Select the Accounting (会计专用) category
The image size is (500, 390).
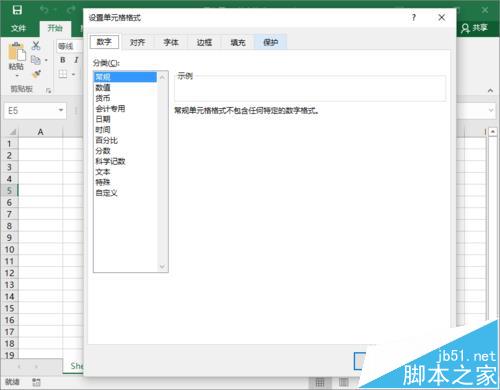[x=125, y=109]
